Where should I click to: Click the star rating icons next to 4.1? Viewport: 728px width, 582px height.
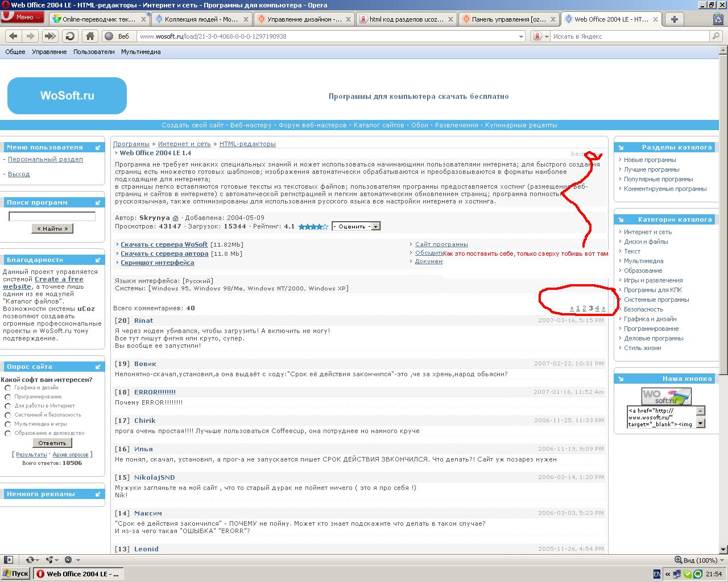click(x=313, y=226)
